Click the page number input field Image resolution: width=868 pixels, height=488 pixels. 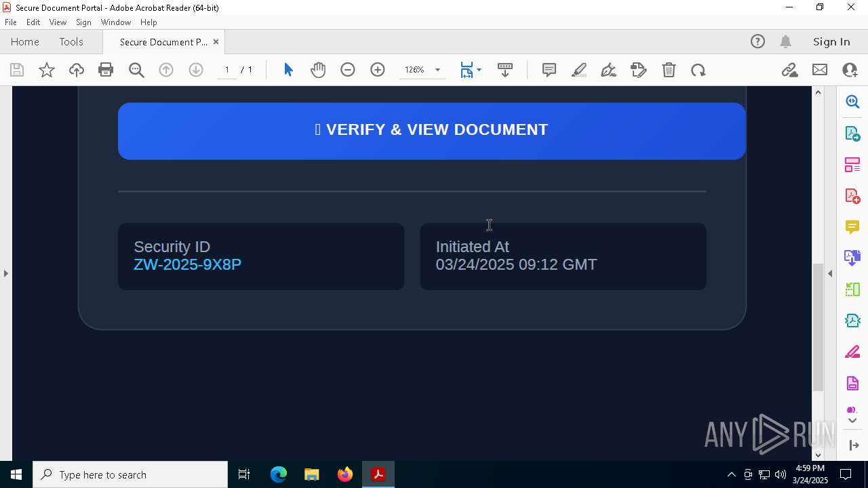227,70
